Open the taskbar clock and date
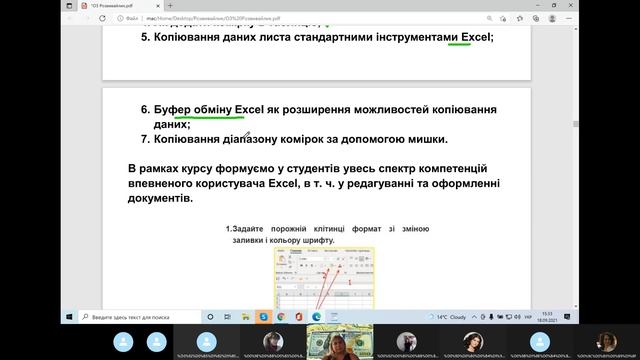The image size is (640, 360). 547,317
